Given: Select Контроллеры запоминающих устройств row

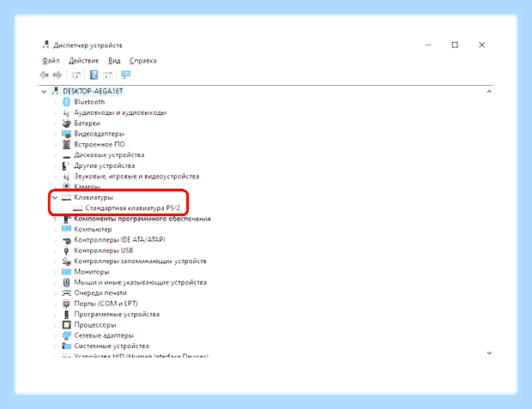Looking at the screenshot, I should (140, 262).
